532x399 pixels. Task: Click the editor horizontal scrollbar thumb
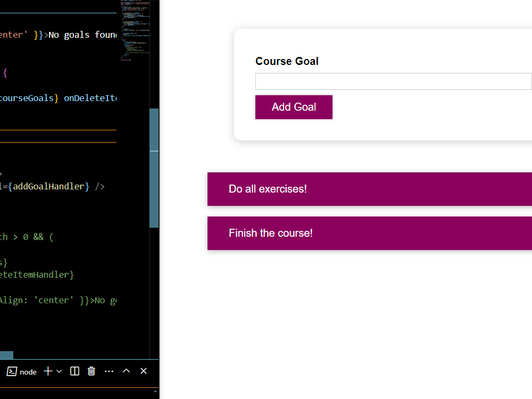(x=6, y=355)
